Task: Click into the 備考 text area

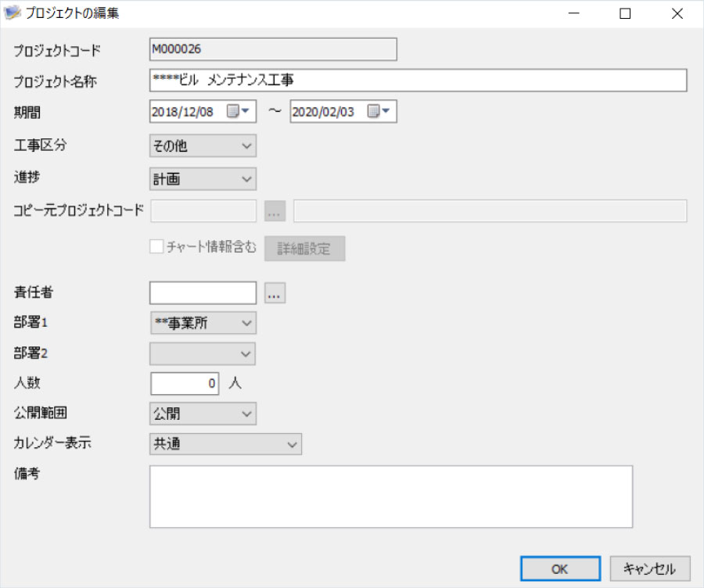Action: tap(391, 497)
